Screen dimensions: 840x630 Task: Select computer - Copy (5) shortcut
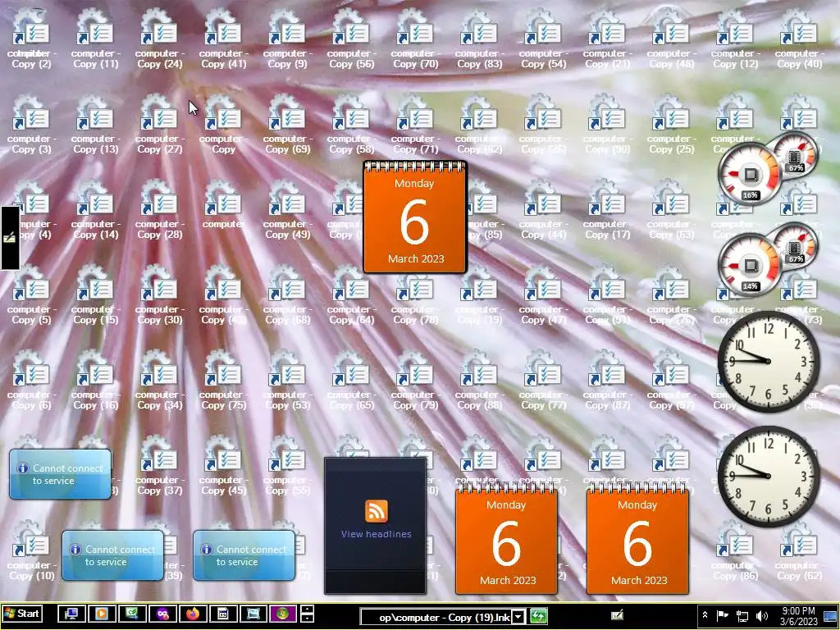[32, 295]
